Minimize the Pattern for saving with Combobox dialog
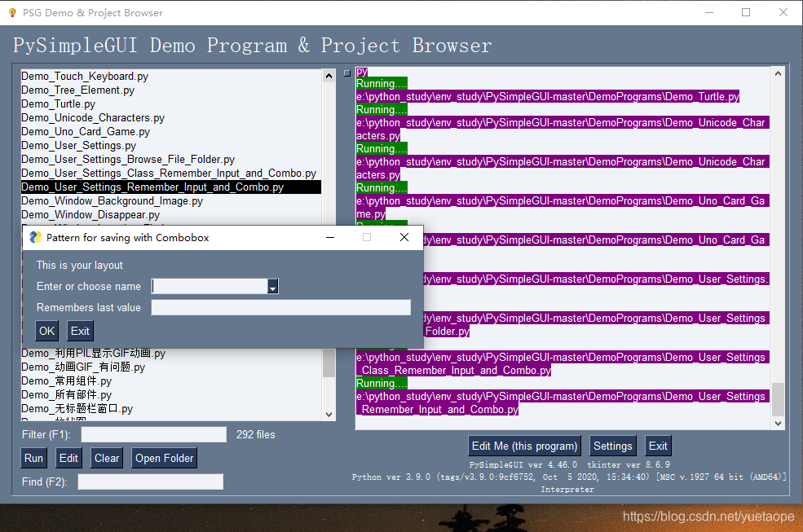 coord(330,237)
